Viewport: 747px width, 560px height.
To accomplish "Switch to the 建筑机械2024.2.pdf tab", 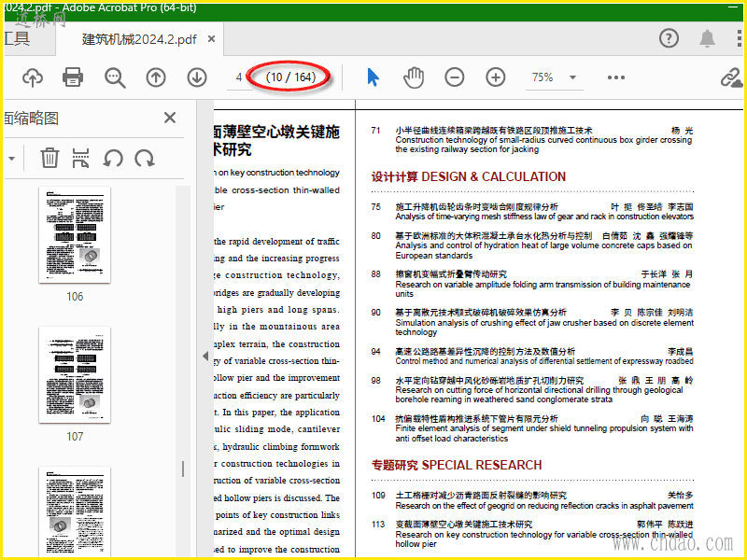I will point(139,39).
